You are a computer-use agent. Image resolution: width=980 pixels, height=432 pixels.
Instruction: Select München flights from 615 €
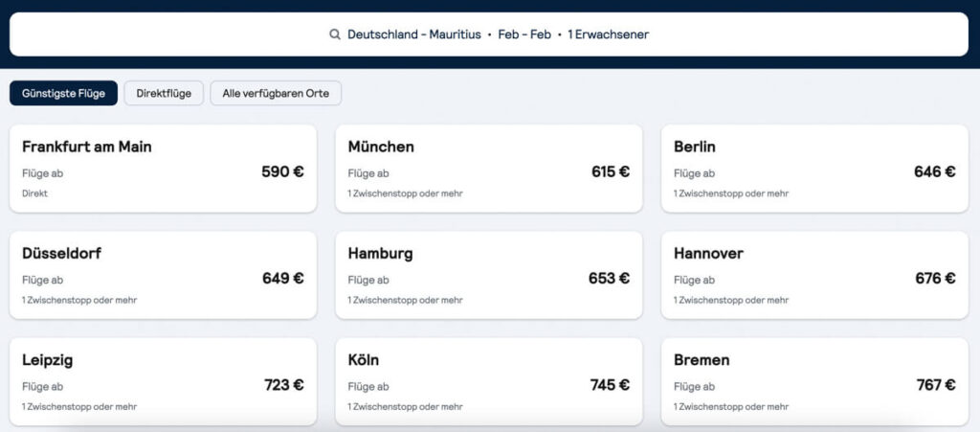[x=489, y=169]
